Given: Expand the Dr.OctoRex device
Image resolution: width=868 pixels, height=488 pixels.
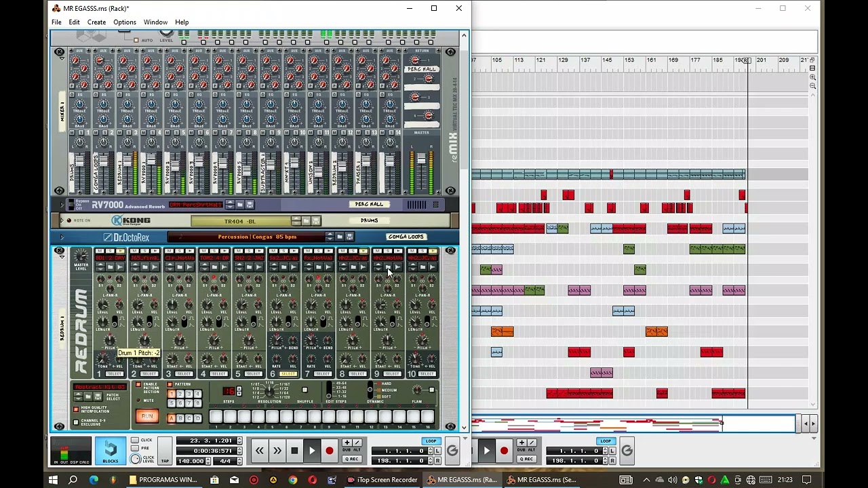Looking at the screenshot, I should pos(62,237).
